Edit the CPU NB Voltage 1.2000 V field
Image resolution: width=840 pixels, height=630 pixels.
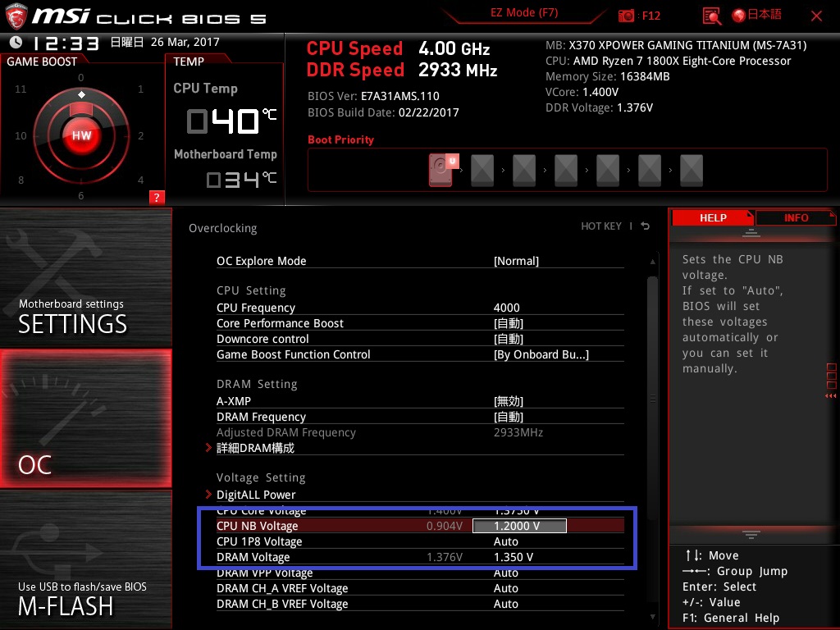click(x=519, y=526)
